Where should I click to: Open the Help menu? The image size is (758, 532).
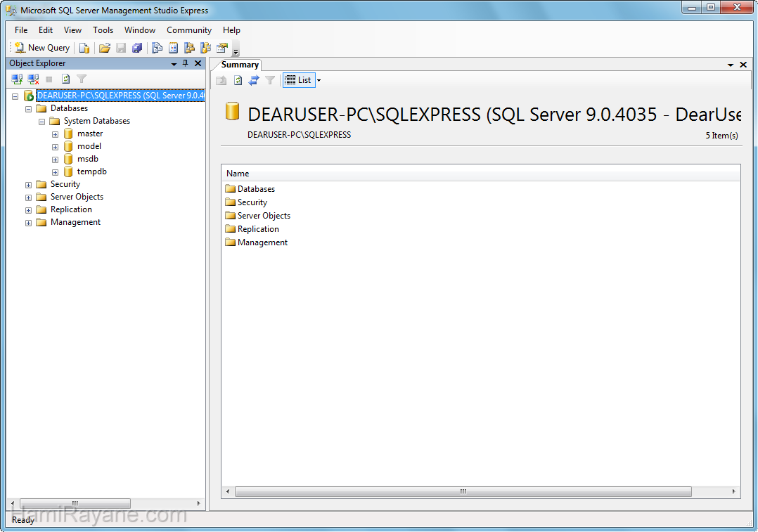pos(231,30)
